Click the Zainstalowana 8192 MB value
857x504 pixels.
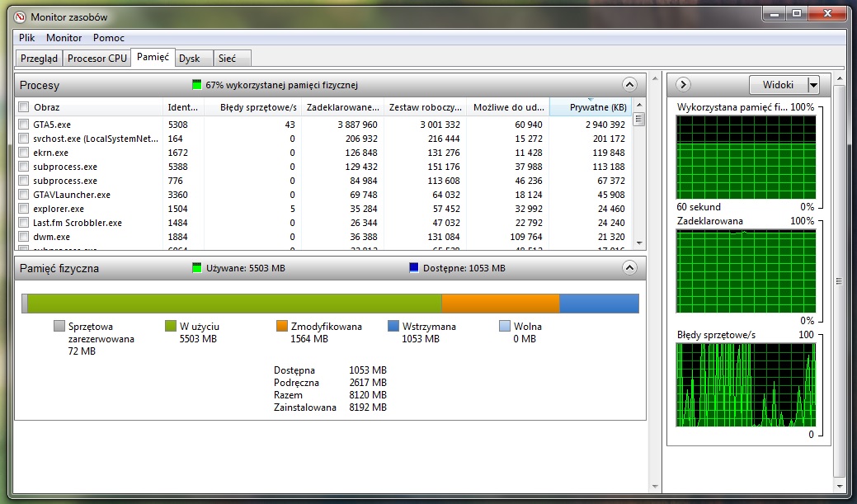tap(368, 407)
